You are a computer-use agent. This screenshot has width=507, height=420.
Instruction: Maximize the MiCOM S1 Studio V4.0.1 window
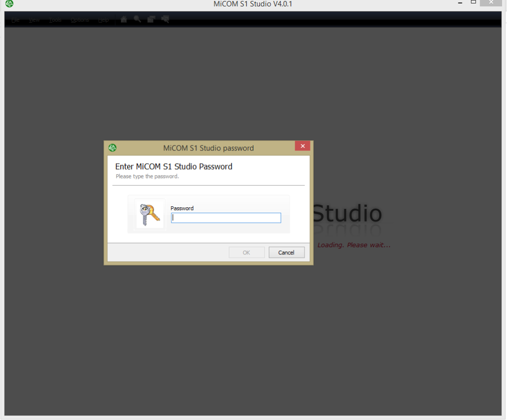pos(473,2)
